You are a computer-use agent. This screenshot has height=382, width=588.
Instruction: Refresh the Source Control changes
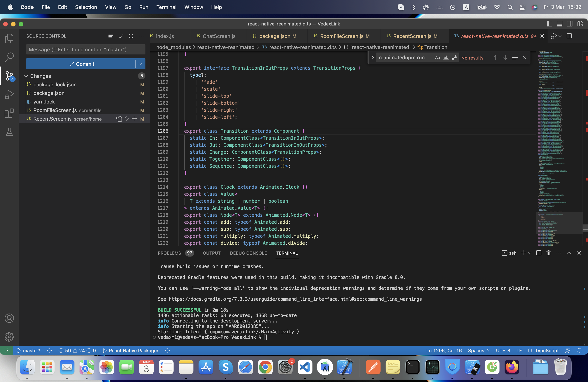click(x=131, y=36)
